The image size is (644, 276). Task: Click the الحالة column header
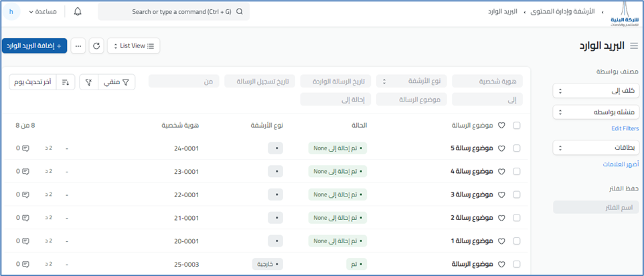tap(359, 126)
